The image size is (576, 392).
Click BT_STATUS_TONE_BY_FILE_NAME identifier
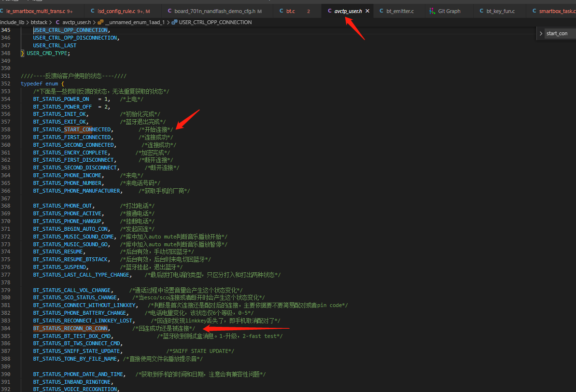(75, 359)
